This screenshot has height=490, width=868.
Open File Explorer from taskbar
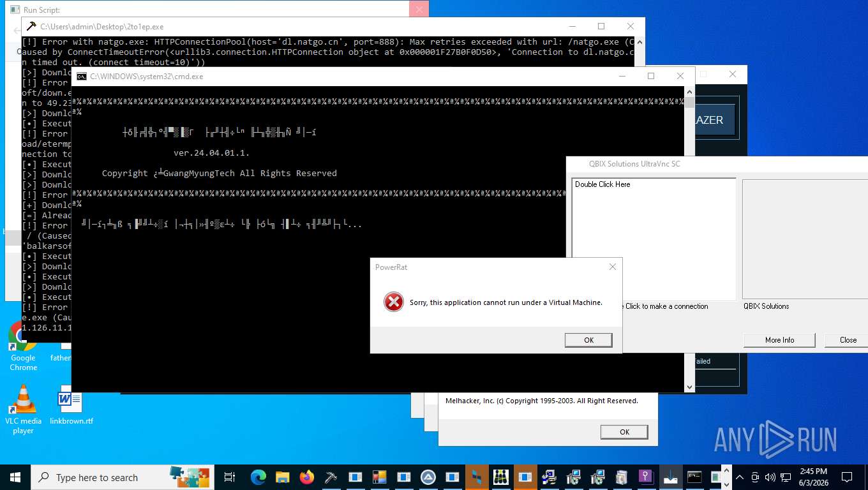282,477
